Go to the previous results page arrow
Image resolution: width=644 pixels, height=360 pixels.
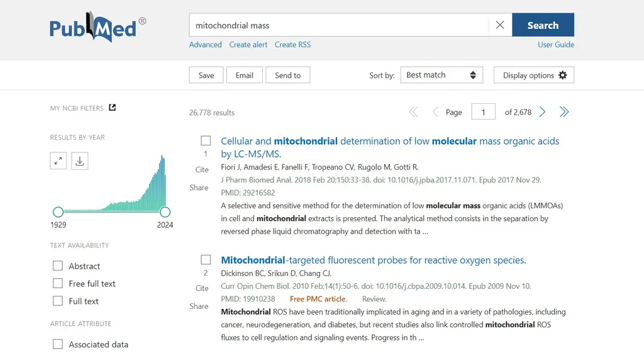435,112
